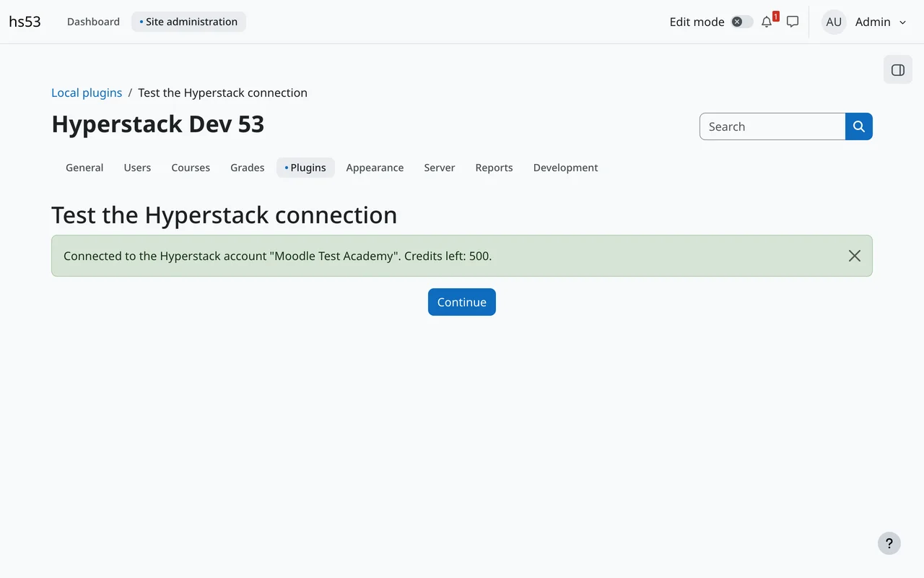Open the help question mark button
This screenshot has height=578, width=924.
click(x=889, y=543)
